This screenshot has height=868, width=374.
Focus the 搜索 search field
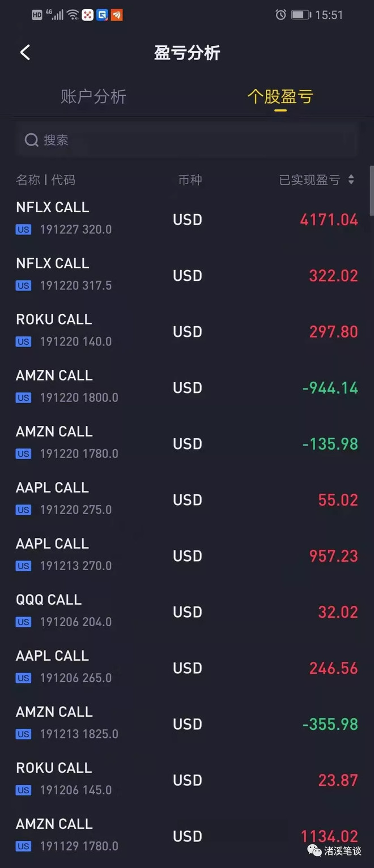(187, 140)
